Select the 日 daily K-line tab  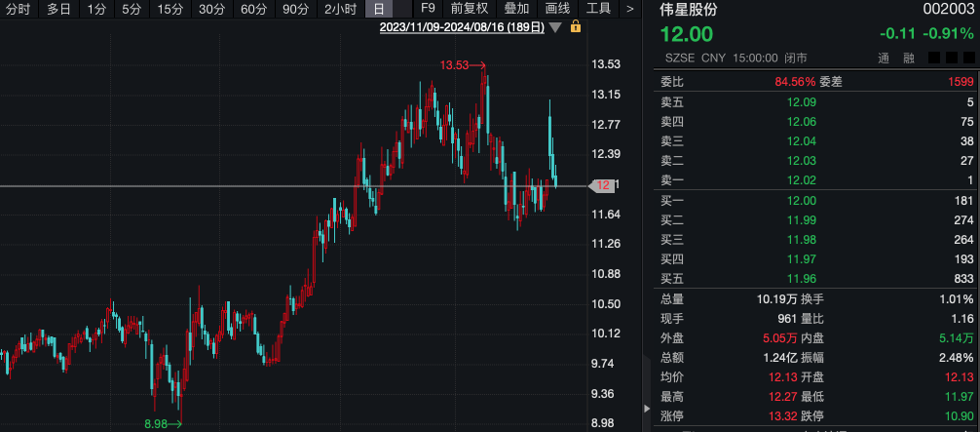(379, 9)
